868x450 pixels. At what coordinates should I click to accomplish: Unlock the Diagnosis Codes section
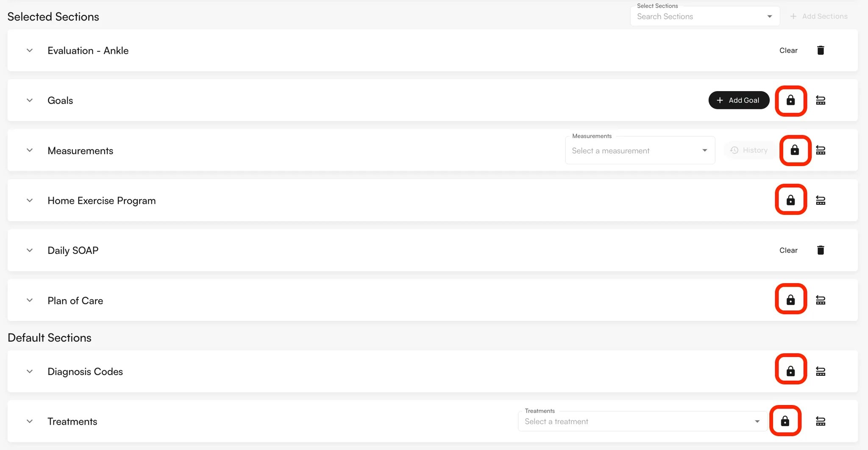click(791, 369)
